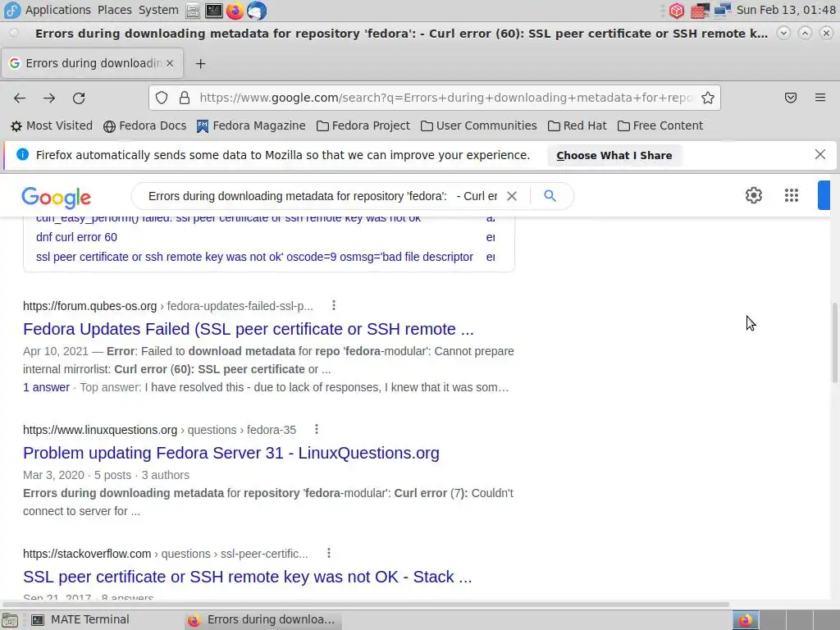Launch Firefox from top panel
Image resolution: width=840 pixels, height=630 pixels.
pos(235,10)
